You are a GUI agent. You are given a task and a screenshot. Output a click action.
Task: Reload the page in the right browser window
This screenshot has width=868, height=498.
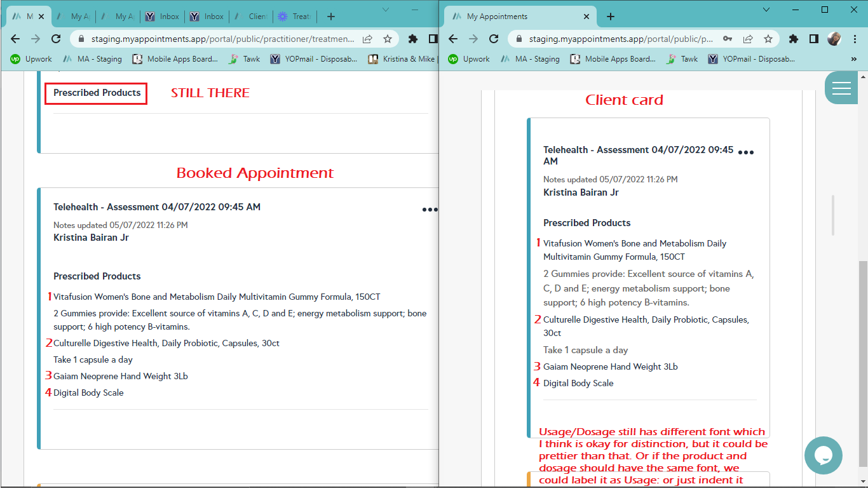tap(494, 39)
